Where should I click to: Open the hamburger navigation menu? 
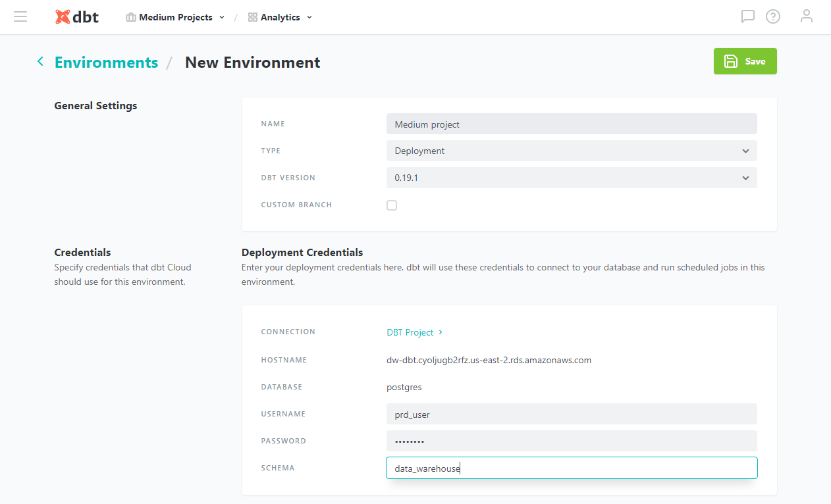tap(20, 17)
